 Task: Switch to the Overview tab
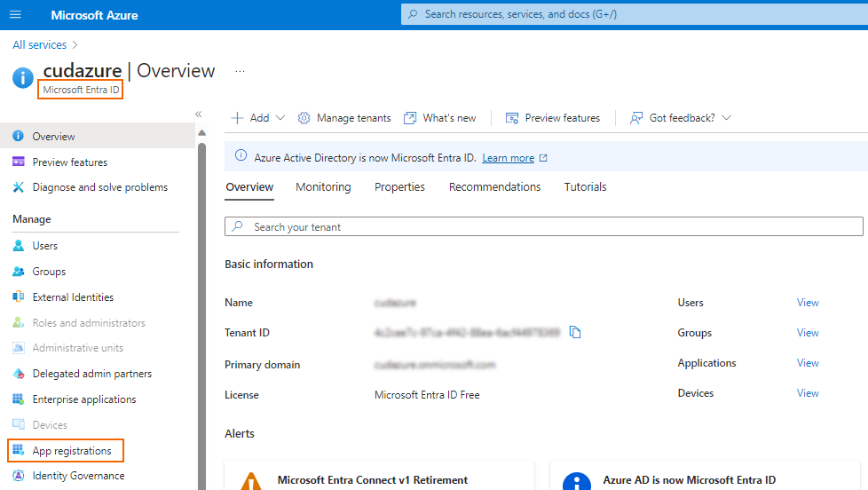pyautogui.click(x=249, y=187)
